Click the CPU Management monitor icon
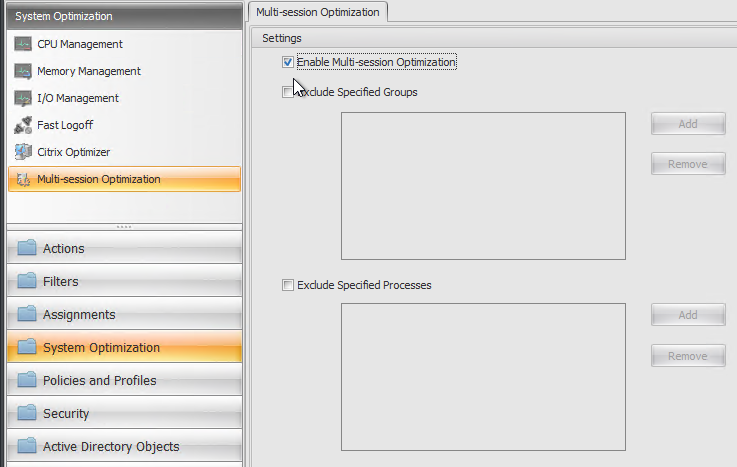This screenshot has height=467, width=737. pos(23,44)
